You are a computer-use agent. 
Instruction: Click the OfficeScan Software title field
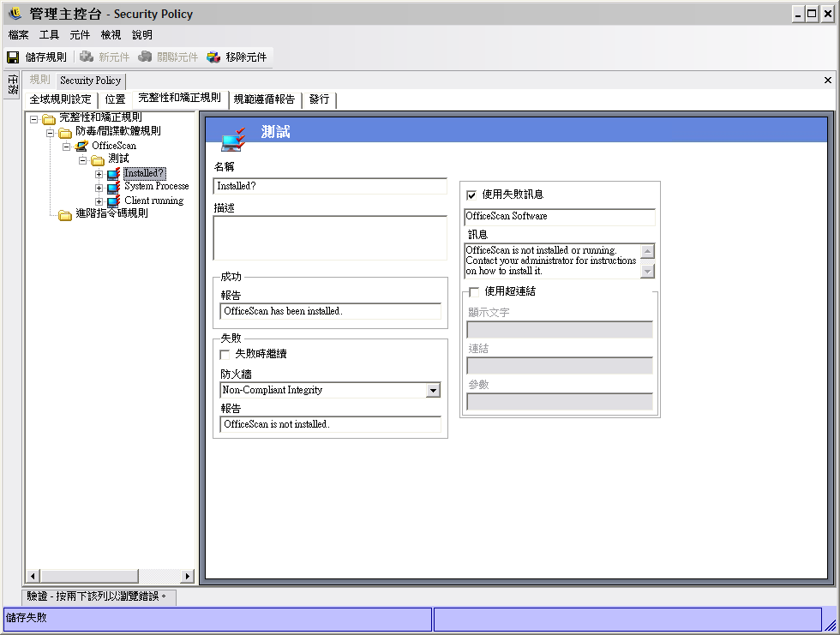pos(559,217)
